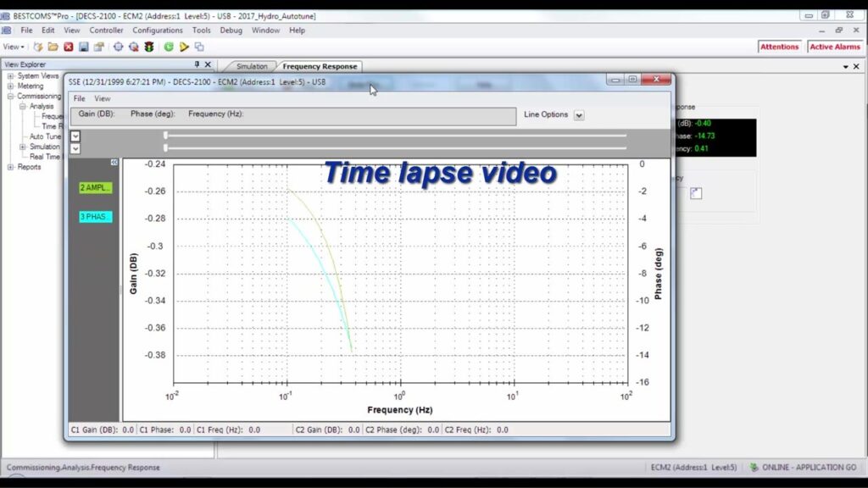
Task: Expand the System Views tree node
Action: [x=11, y=76]
